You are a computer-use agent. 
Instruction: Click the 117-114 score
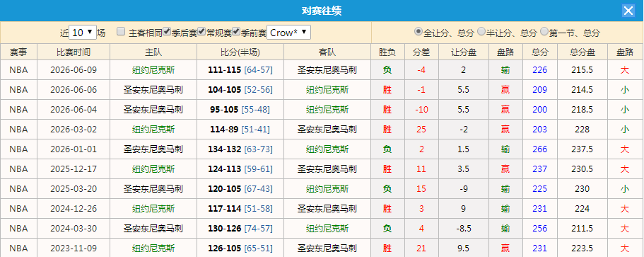pyautogui.click(x=224, y=208)
